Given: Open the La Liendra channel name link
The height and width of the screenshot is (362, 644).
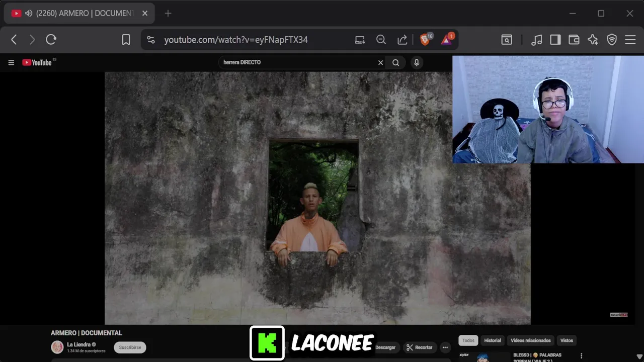Looking at the screenshot, I should pos(78,344).
